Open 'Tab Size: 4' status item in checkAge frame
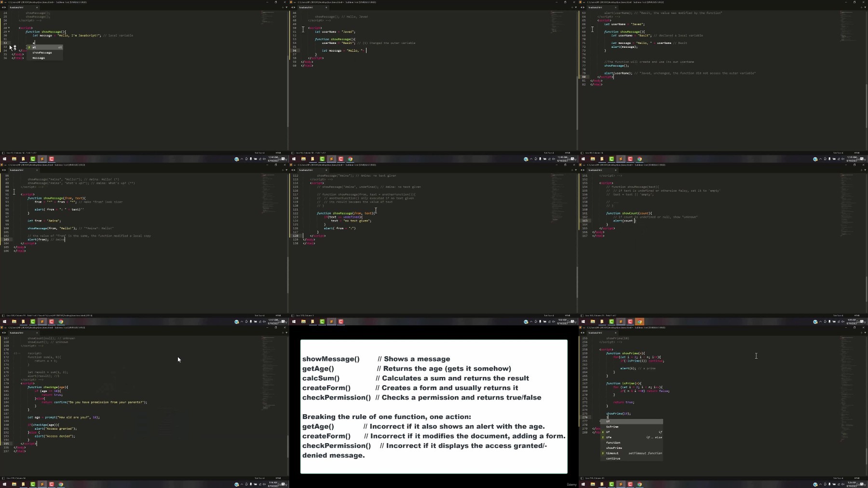868x488 pixels. point(259,478)
